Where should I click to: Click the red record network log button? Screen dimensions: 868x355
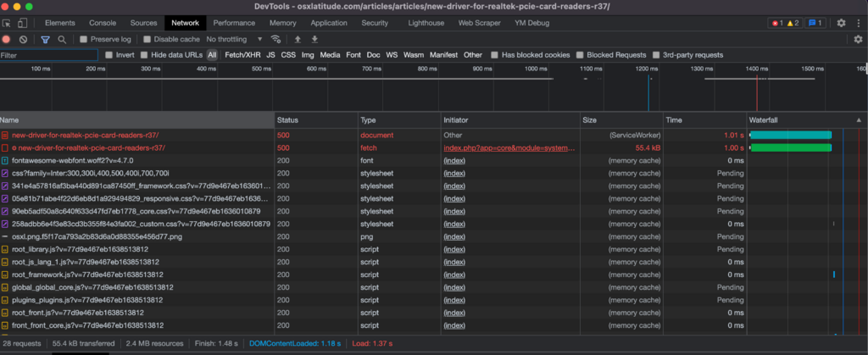(7, 39)
